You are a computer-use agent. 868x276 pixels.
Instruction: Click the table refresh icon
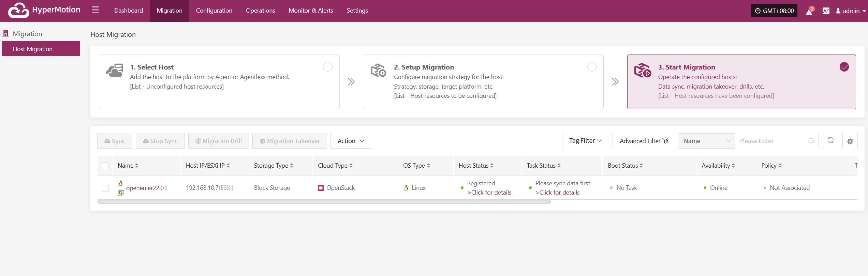pos(830,140)
